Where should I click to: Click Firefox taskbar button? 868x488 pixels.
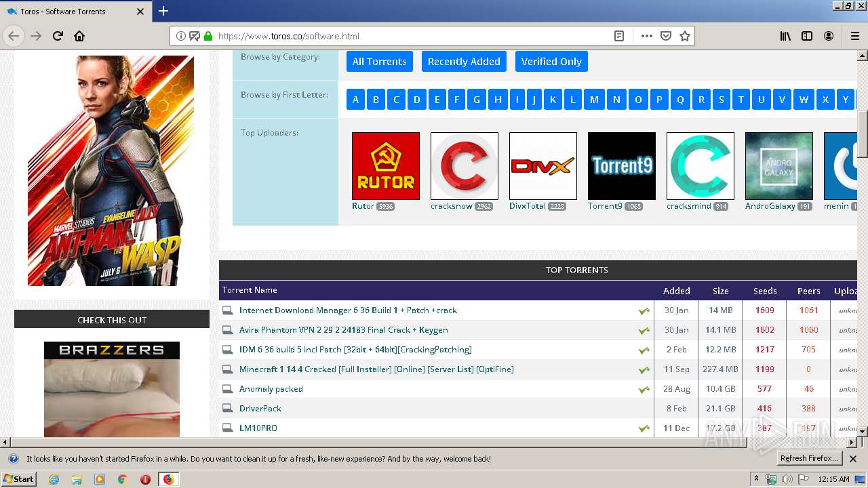168,479
